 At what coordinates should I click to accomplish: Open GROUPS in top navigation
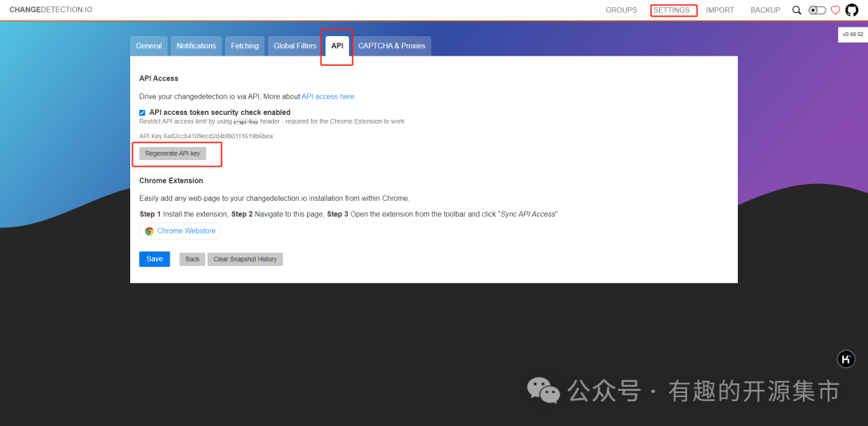click(x=621, y=10)
